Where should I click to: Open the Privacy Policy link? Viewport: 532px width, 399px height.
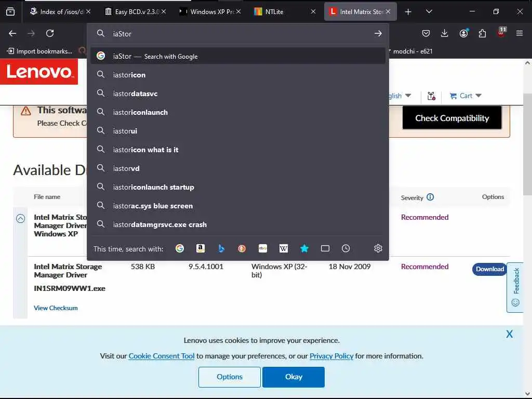(331, 356)
